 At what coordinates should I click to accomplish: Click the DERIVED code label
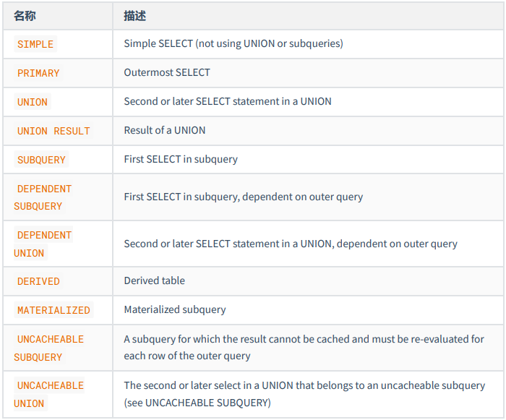tap(38, 281)
